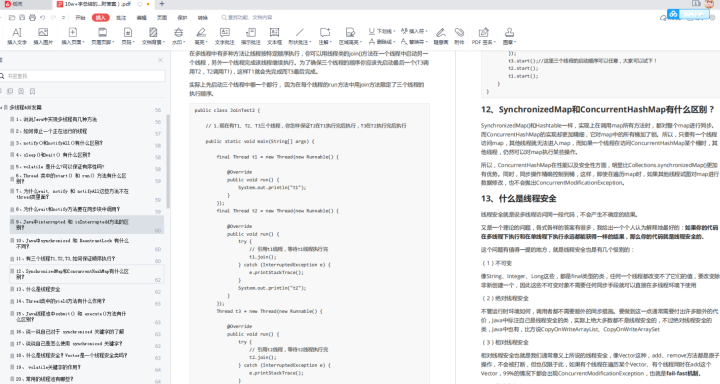Viewport: 720px width, 384px height.
Task: Click the undo arrow icon
Action: pyautogui.click(x=42, y=17)
